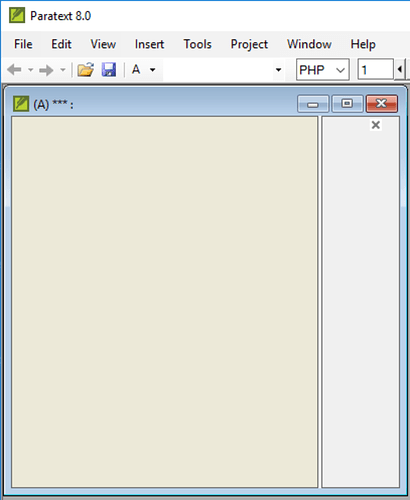The height and width of the screenshot is (500, 410).
Task: Click the letter A toolbar button
Action: tap(136, 69)
